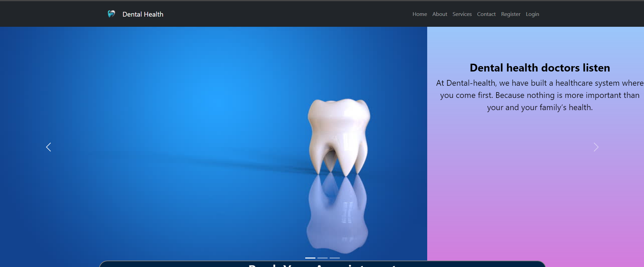Image resolution: width=644 pixels, height=267 pixels.
Task: Navigate to the Services page
Action: click(x=462, y=14)
